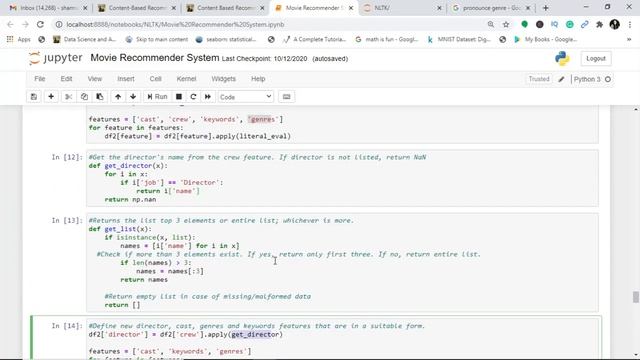Open the MNIST Dataset Dig... bookmark
Screen dimensions: 640x360
(459, 39)
